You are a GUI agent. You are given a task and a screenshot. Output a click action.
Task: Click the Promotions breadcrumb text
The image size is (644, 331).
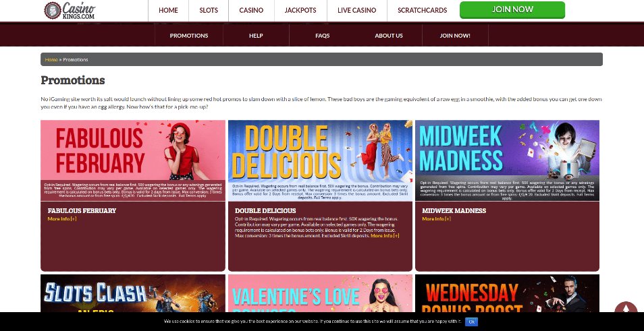click(x=76, y=59)
